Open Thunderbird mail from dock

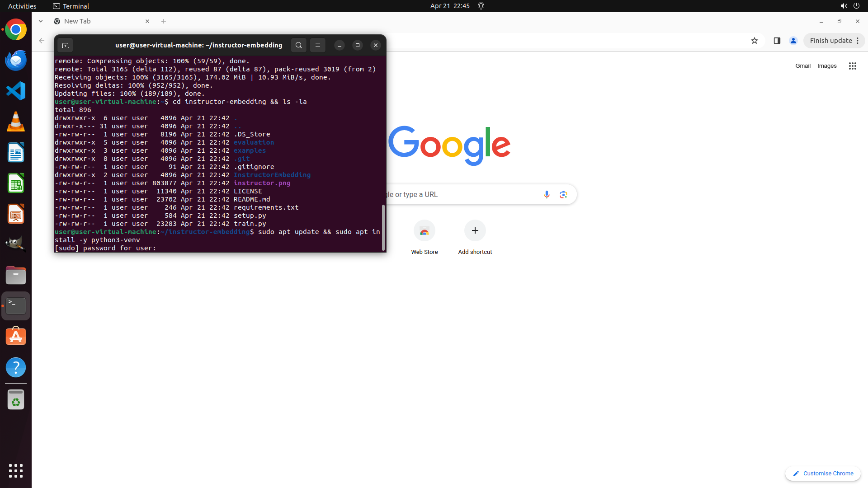tap(16, 60)
